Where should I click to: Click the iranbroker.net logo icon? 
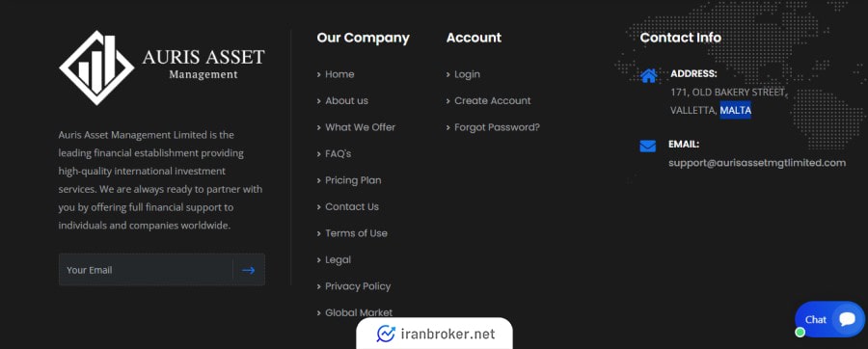(x=386, y=334)
